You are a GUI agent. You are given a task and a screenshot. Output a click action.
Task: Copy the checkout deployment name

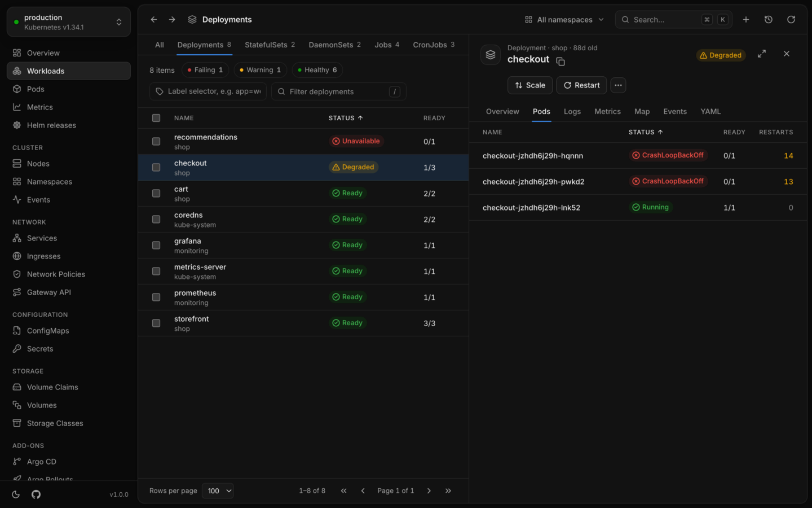pyautogui.click(x=561, y=62)
